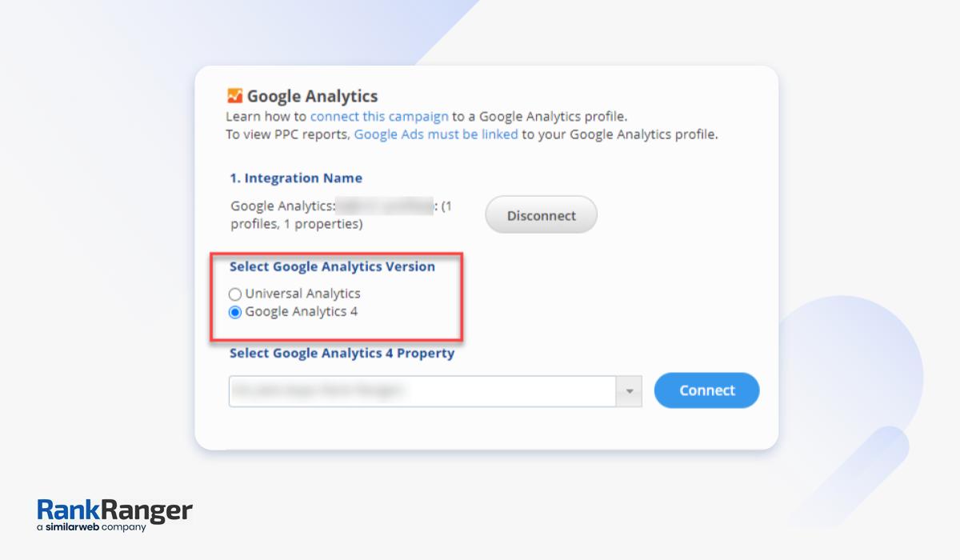Open "Google Ads must be linked" link
This screenshot has width=960, height=560.
click(436, 134)
